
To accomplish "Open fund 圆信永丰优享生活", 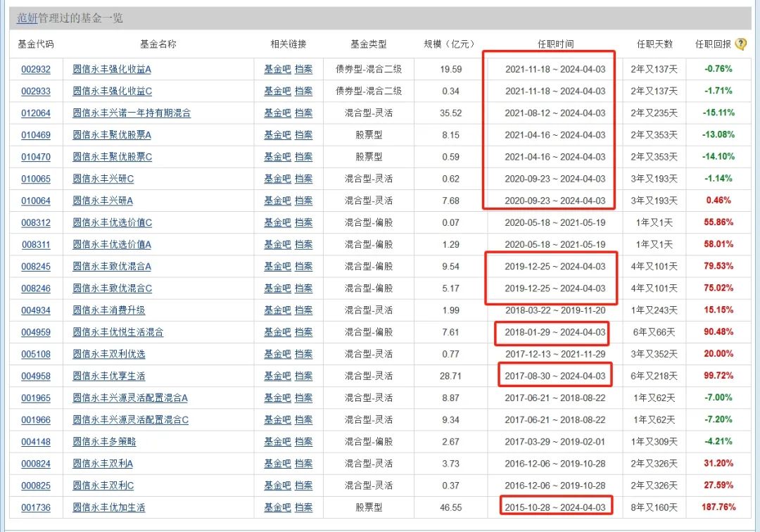I will [x=109, y=376].
